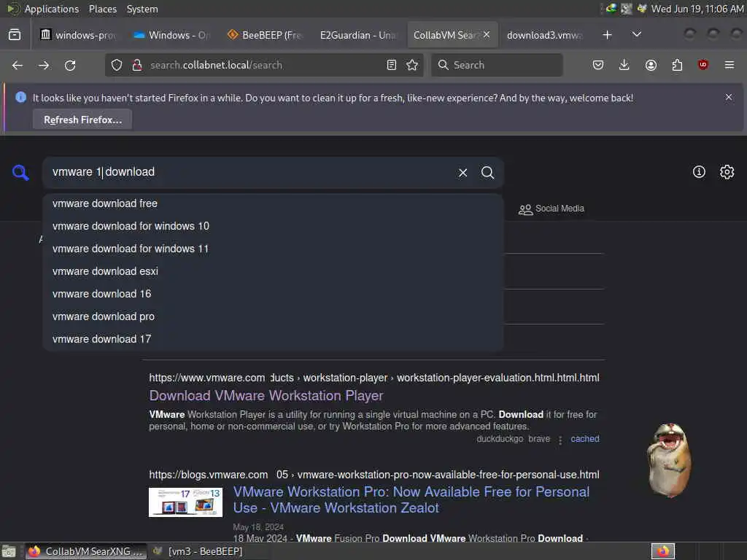Choose suggestion vmware download 17

273,339
